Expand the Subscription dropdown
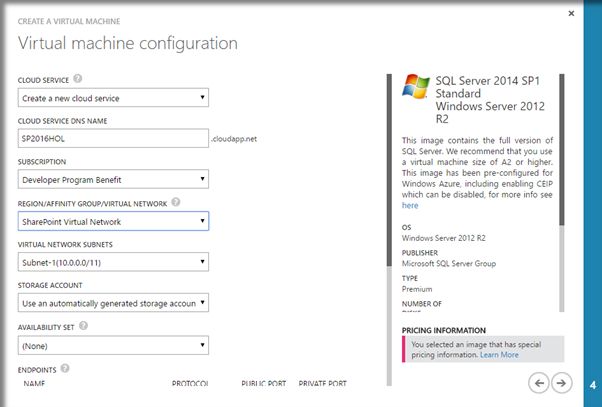 [x=113, y=180]
